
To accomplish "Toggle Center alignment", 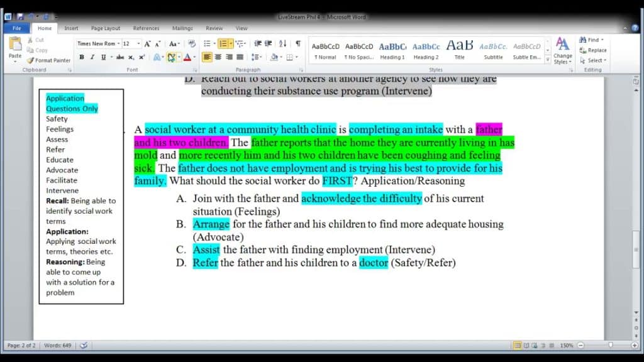I will coord(218,57).
